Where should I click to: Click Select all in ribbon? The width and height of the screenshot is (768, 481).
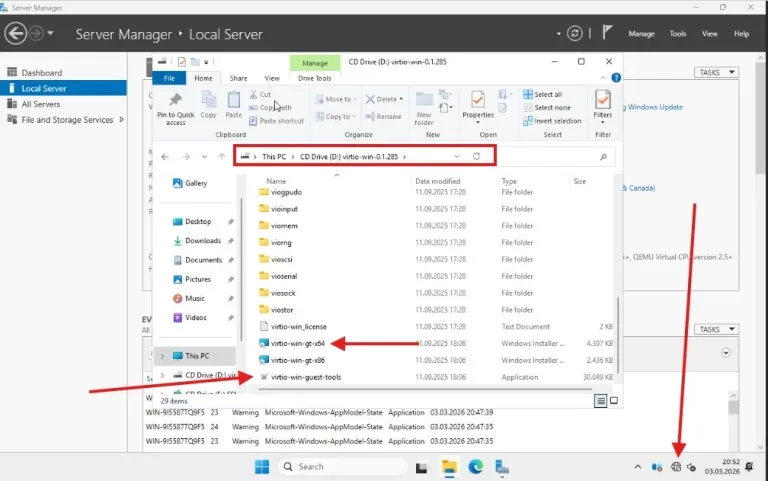(542, 94)
